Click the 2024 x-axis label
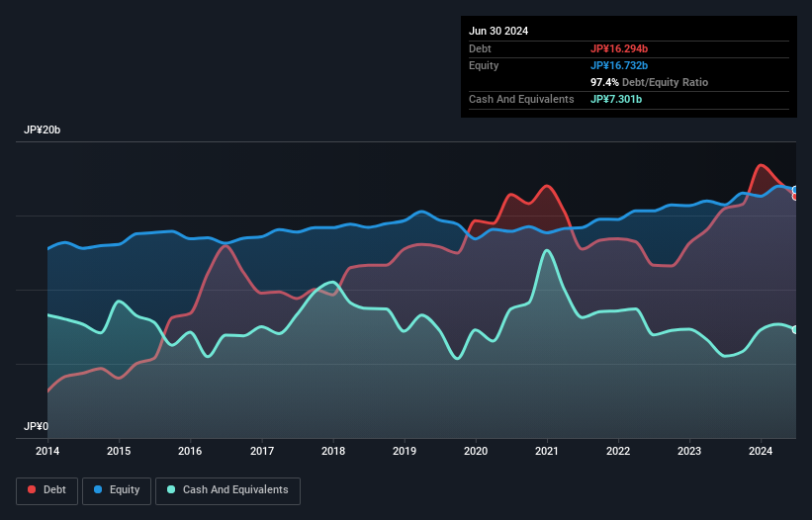Viewport: 812px width, 520px height. pyautogui.click(x=761, y=451)
